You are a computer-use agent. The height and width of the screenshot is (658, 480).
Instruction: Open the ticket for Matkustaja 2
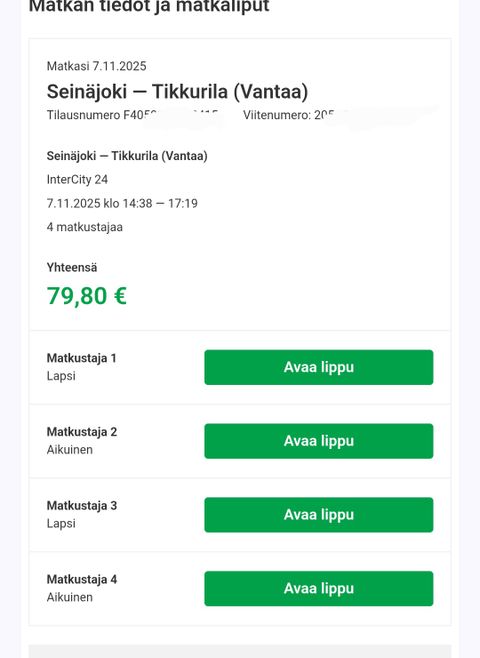318,441
